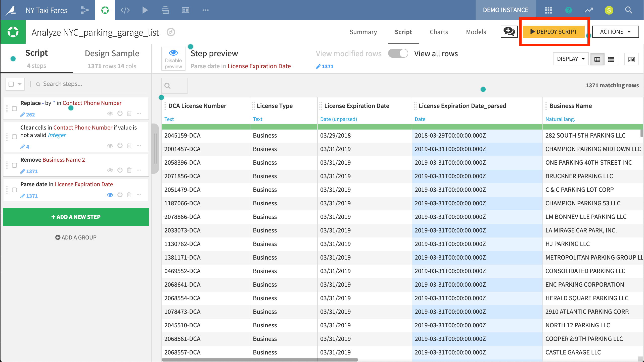
Task: Open the Dataiku bird home logo
Action: (x=11, y=10)
